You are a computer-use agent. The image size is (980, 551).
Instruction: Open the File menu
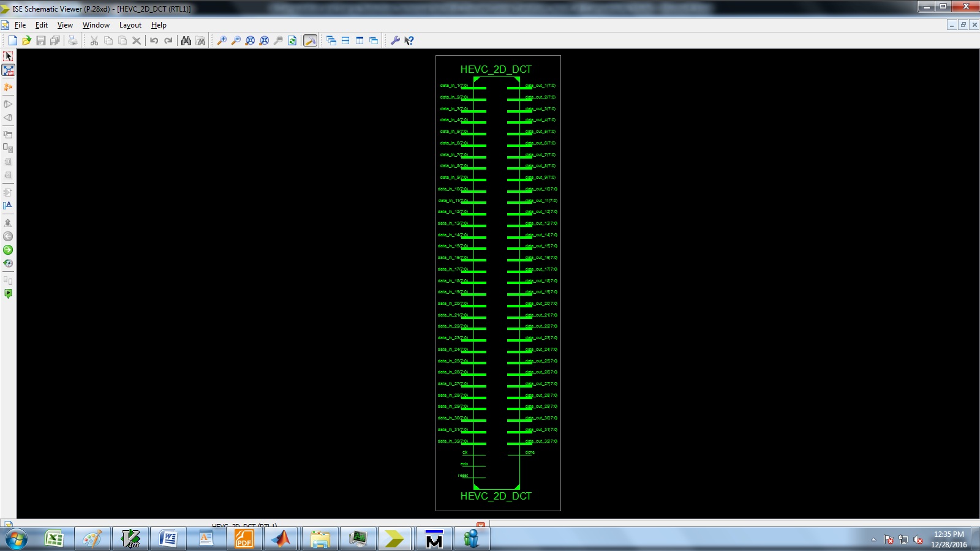coord(20,25)
